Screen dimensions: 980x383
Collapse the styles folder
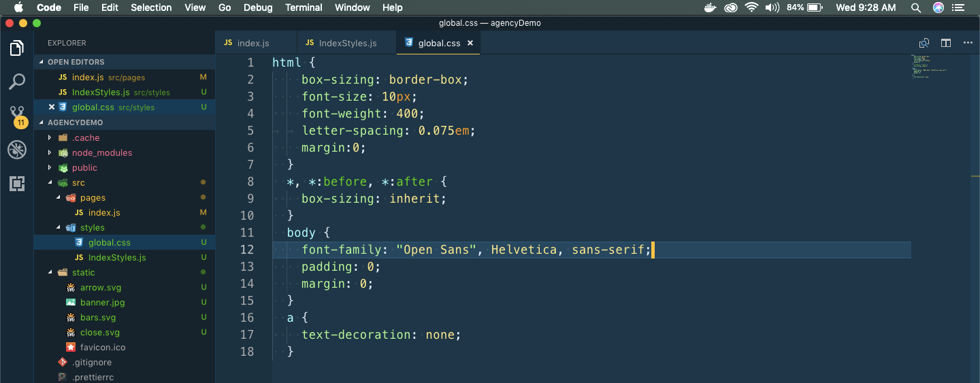(92, 227)
